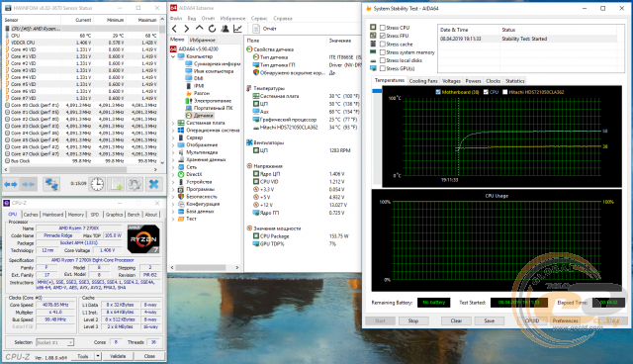Select Разгон tree item with flame icon
This screenshot has width=633, height=364.
(198, 93)
